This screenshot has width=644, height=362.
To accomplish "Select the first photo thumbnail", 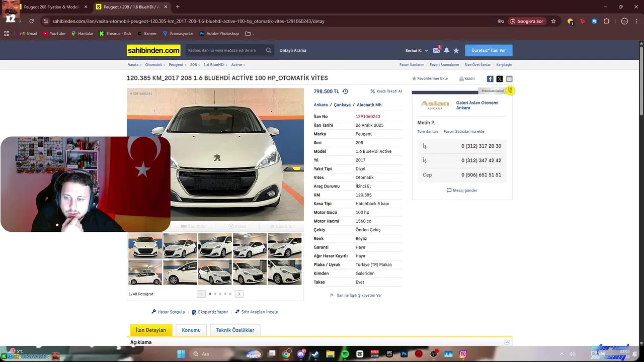I will [145, 245].
